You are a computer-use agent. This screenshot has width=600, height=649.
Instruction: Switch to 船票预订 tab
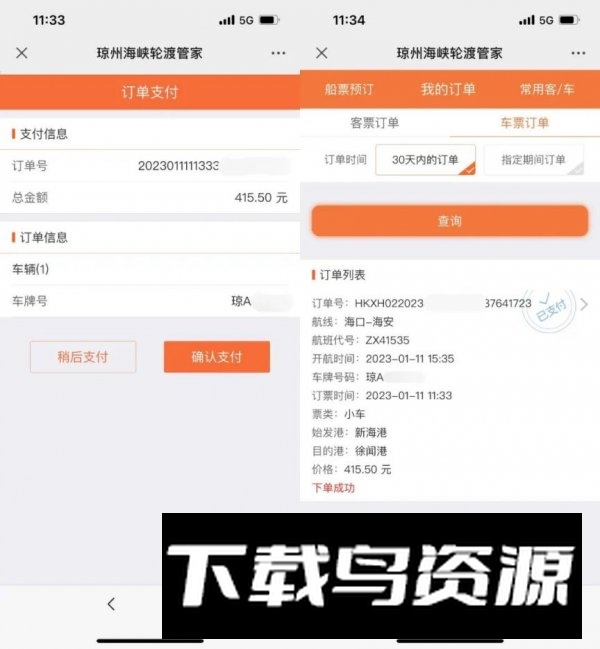click(349, 89)
